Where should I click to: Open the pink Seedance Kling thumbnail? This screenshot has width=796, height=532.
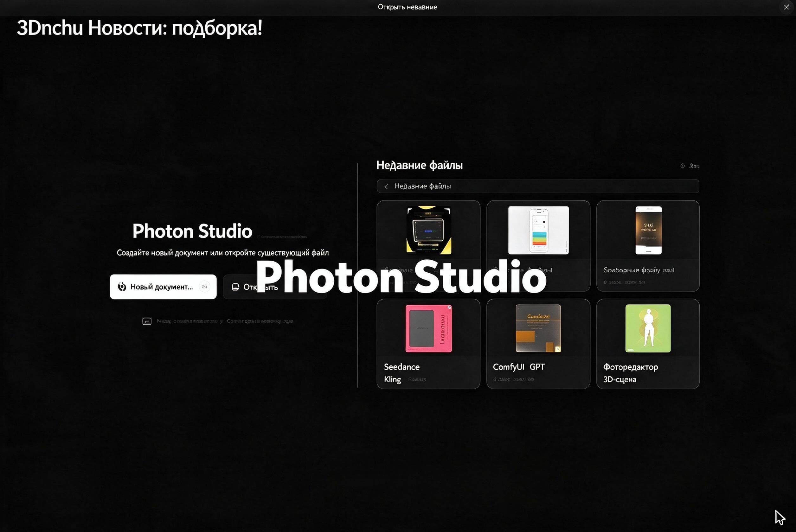[429, 328]
